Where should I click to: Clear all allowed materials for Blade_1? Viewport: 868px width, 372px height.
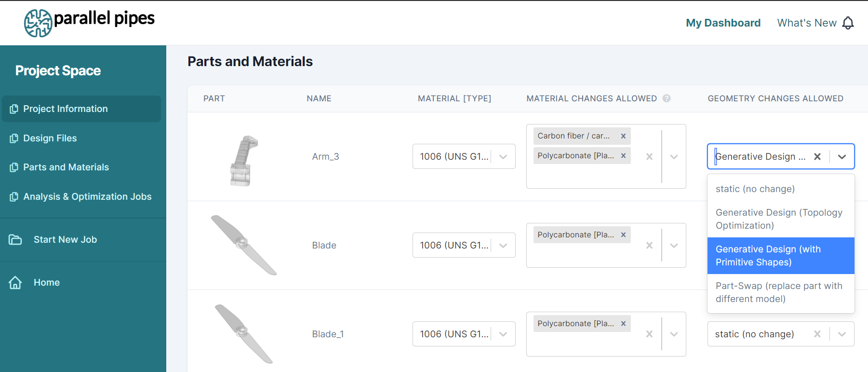point(650,334)
